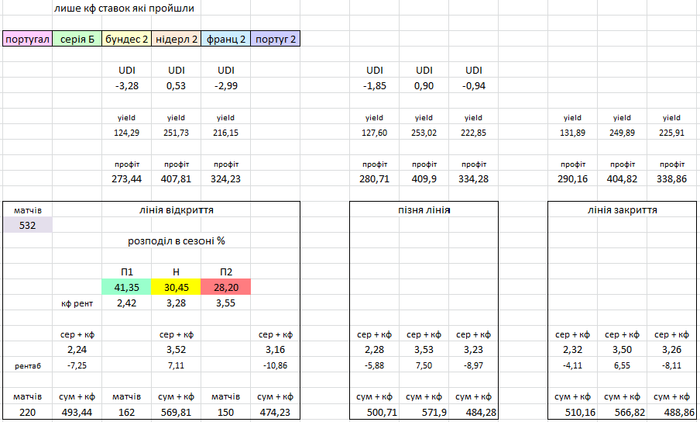Select the профіт value 404,82
This screenshot has height=422, width=700.
pyautogui.click(x=622, y=179)
